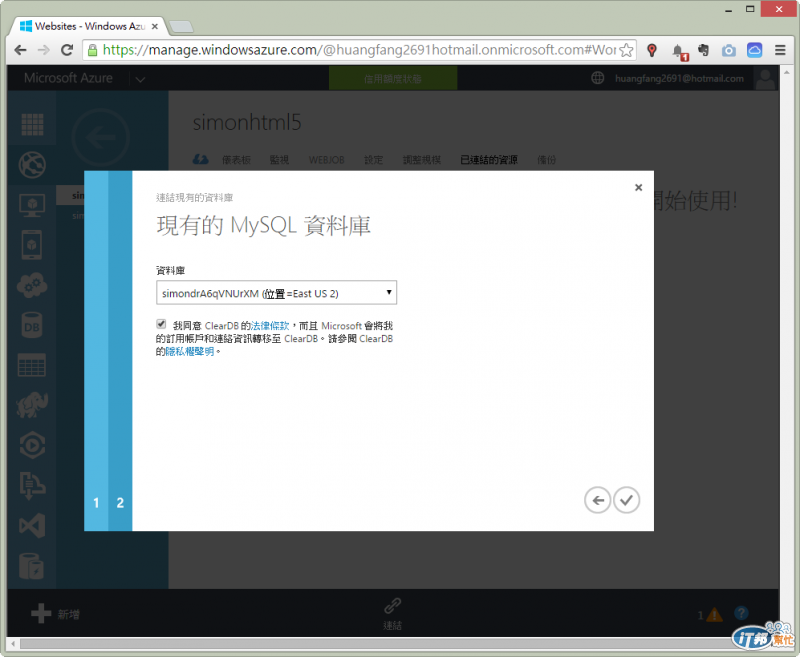Open the map pin extension icon
The height and width of the screenshot is (657, 800).
click(652, 50)
